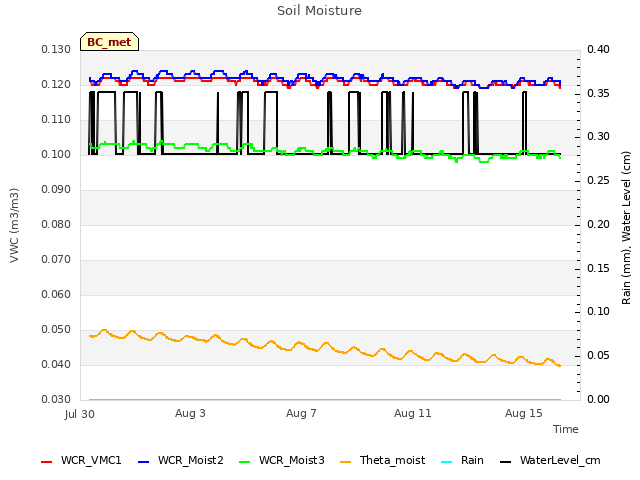The image size is (640, 480).
Task: Click the 0.110 left axis value
Action: (x=56, y=120)
